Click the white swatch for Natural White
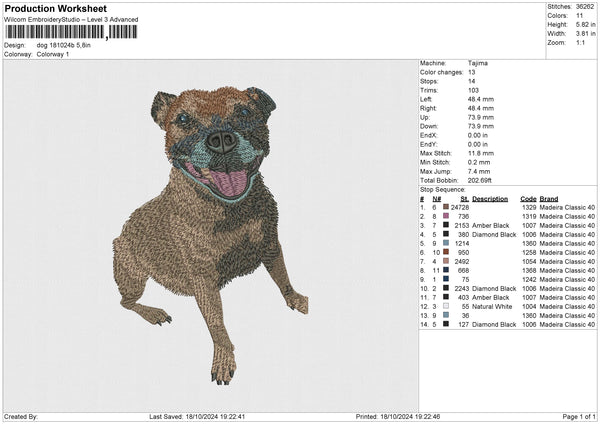This screenshot has height=424, width=600. (446, 306)
